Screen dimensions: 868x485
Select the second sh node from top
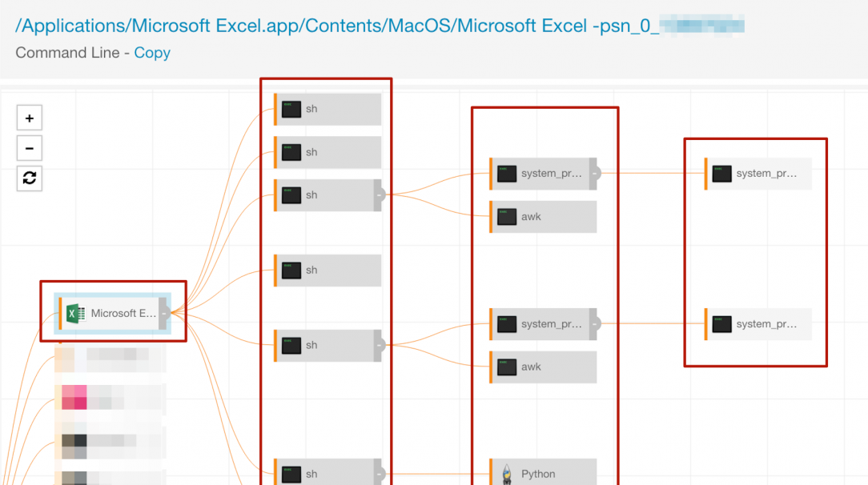(x=328, y=152)
